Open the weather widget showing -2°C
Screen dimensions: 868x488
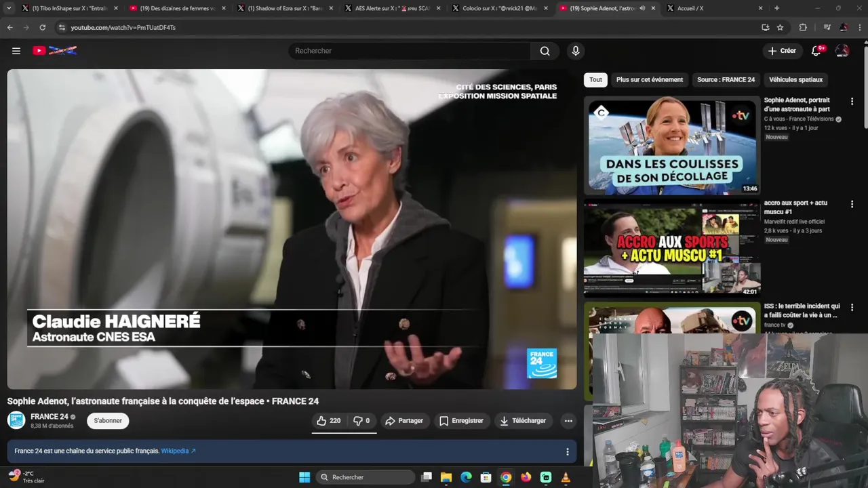[x=27, y=477]
